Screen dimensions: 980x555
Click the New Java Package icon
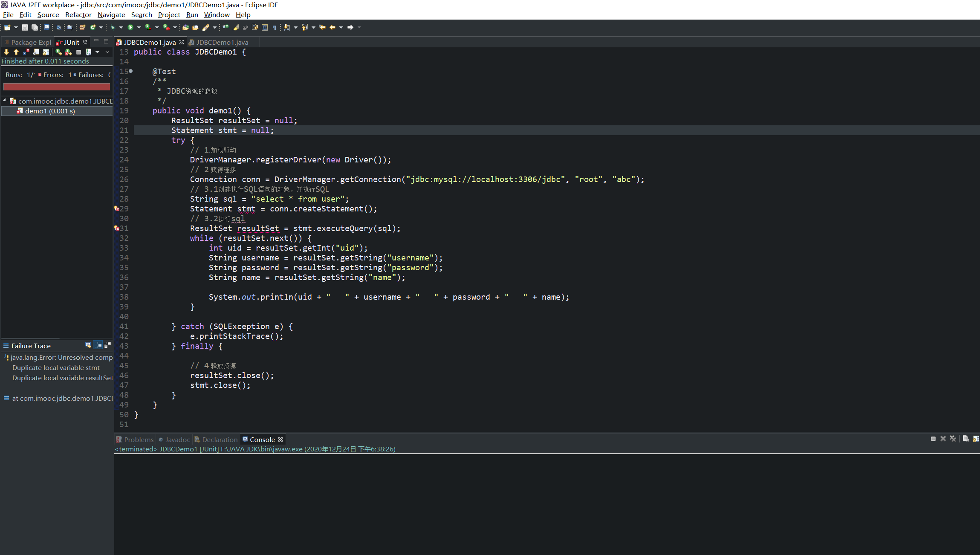tap(82, 27)
